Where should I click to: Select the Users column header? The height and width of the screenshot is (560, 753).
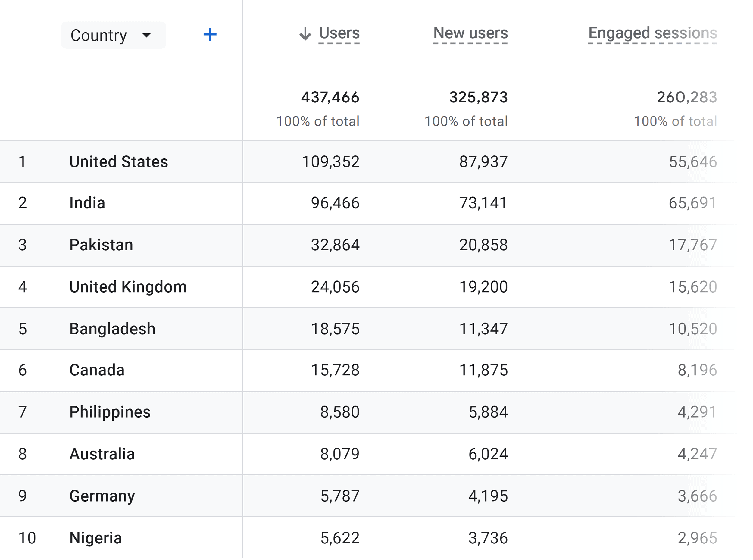click(x=339, y=33)
